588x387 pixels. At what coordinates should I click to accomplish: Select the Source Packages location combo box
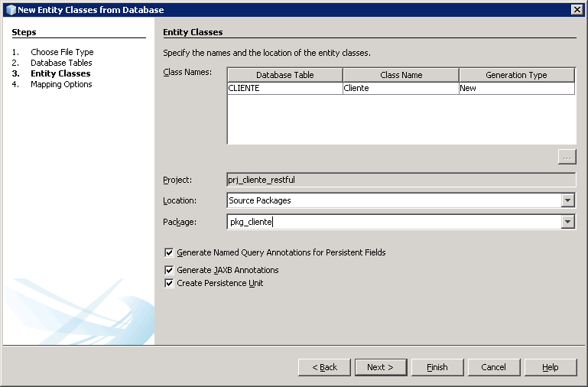(394, 200)
